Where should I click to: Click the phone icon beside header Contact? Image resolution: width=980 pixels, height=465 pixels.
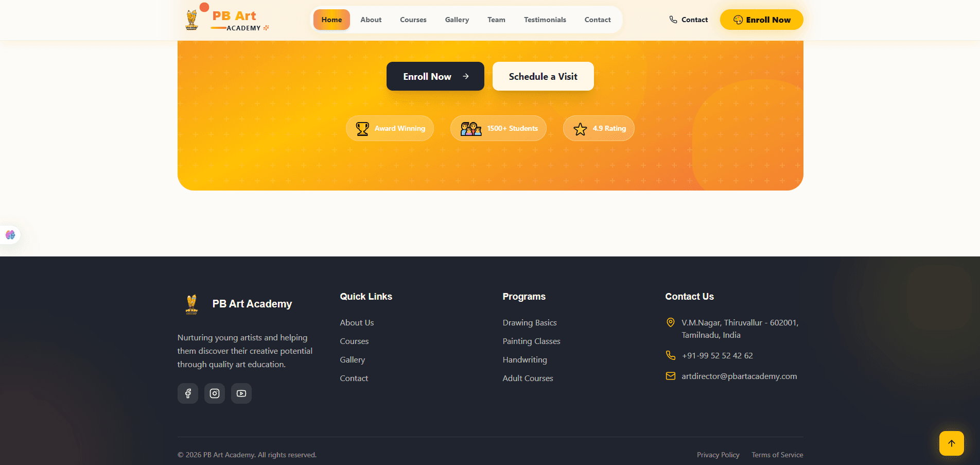coord(673,20)
